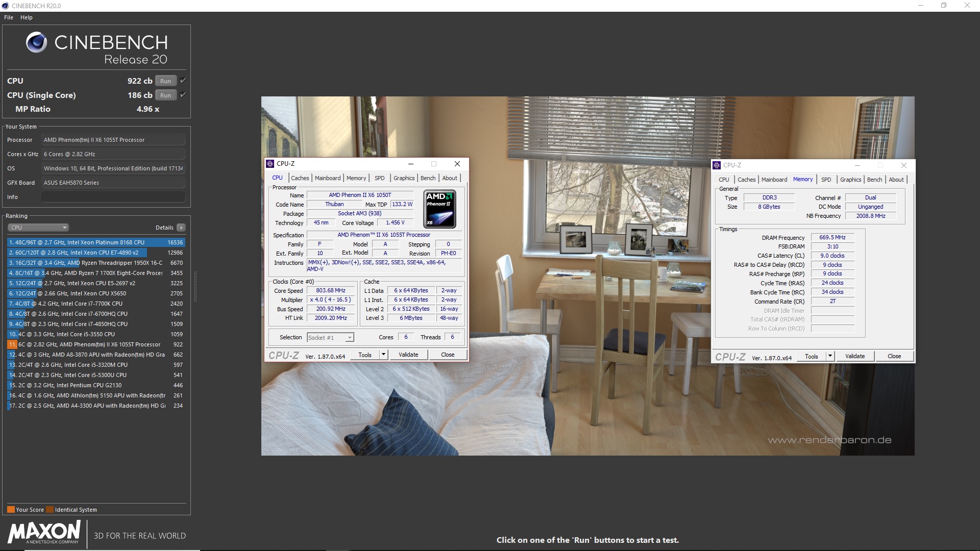Click the Cinebench logo sphere icon

pos(36,42)
